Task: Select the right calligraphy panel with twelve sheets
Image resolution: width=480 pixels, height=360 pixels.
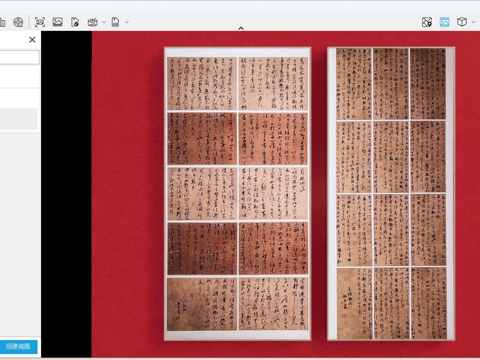Action: point(391,194)
